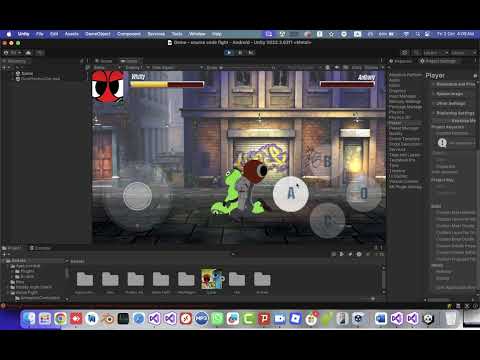
Task: Select the Hierarchy panel tab
Action: 16,61
